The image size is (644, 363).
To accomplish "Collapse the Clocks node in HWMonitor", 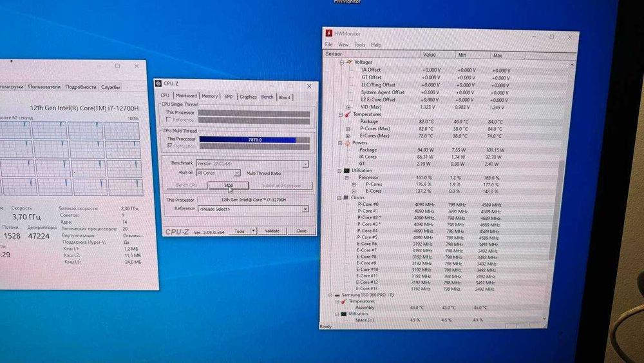I will click(x=339, y=198).
